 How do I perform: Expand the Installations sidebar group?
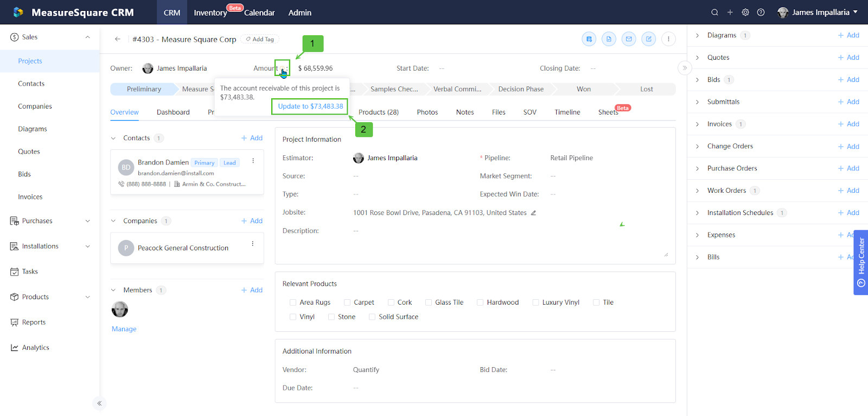coord(87,247)
